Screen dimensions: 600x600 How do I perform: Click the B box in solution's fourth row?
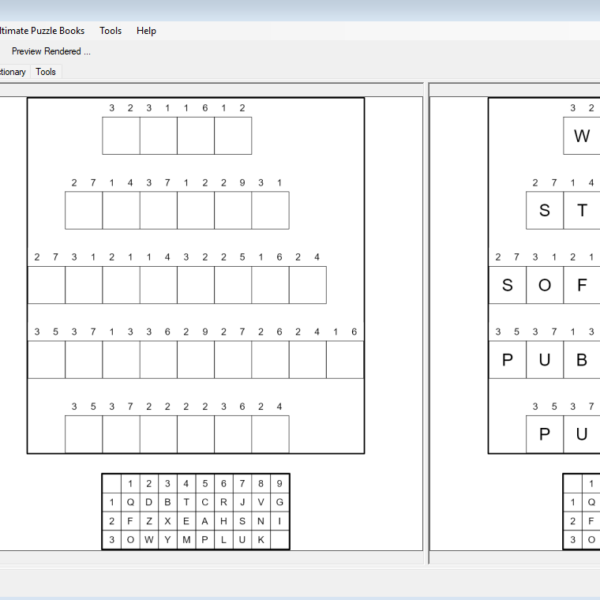pyautogui.click(x=582, y=360)
